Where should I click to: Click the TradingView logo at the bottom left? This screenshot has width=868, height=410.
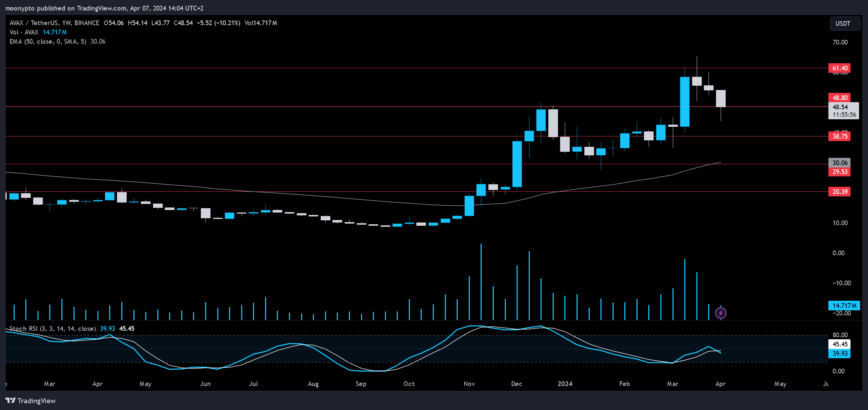pos(31,401)
